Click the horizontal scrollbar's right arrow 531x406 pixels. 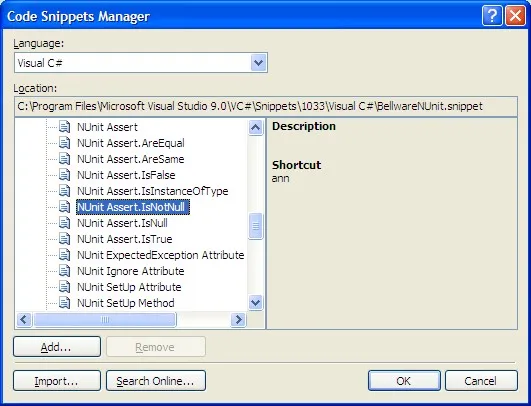238,319
